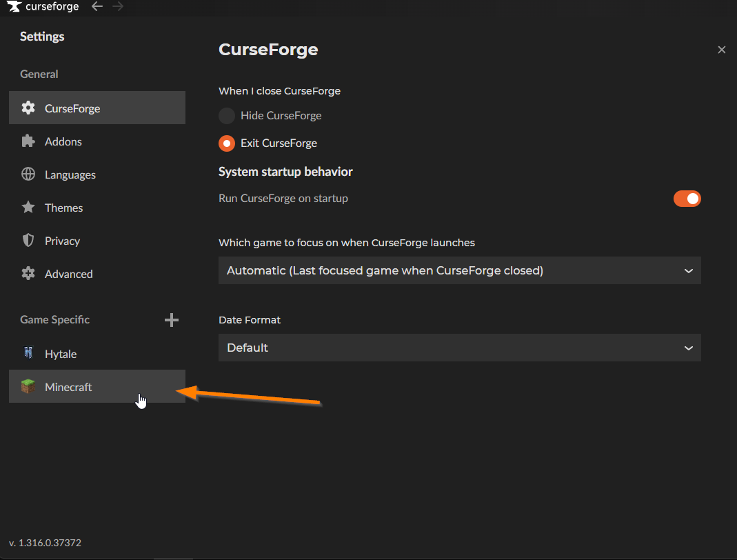737x560 pixels.
Task: Click the Hytale game icon
Action: (28, 352)
